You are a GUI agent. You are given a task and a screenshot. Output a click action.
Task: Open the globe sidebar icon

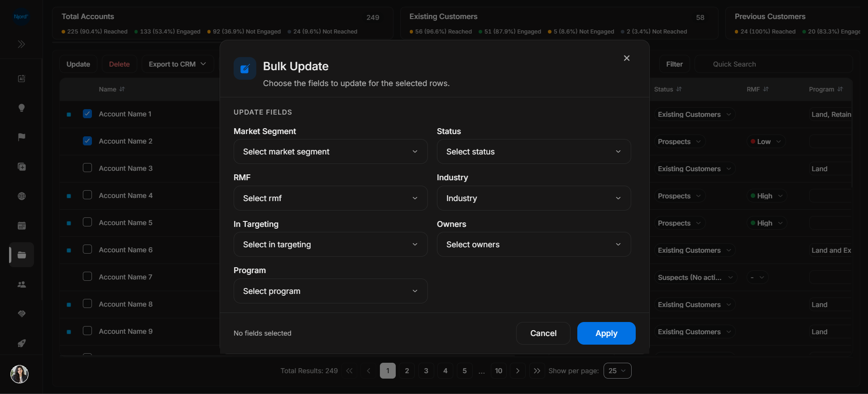[21, 196]
